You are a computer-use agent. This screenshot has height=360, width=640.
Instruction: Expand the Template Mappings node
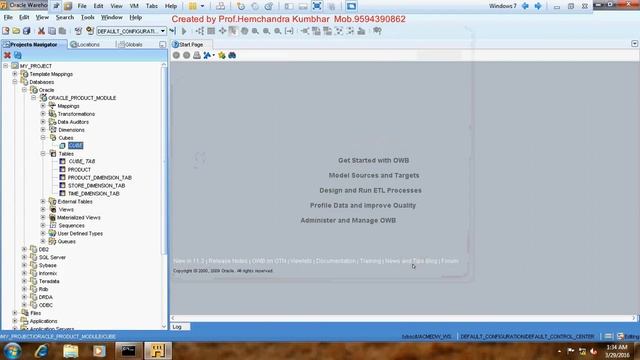pos(15,74)
